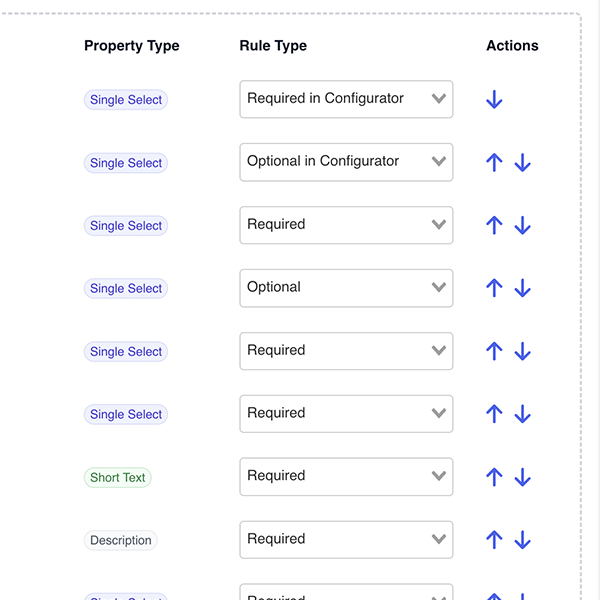The height and width of the screenshot is (600, 600).
Task: Move the Description row down
Action: pyautogui.click(x=522, y=540)
